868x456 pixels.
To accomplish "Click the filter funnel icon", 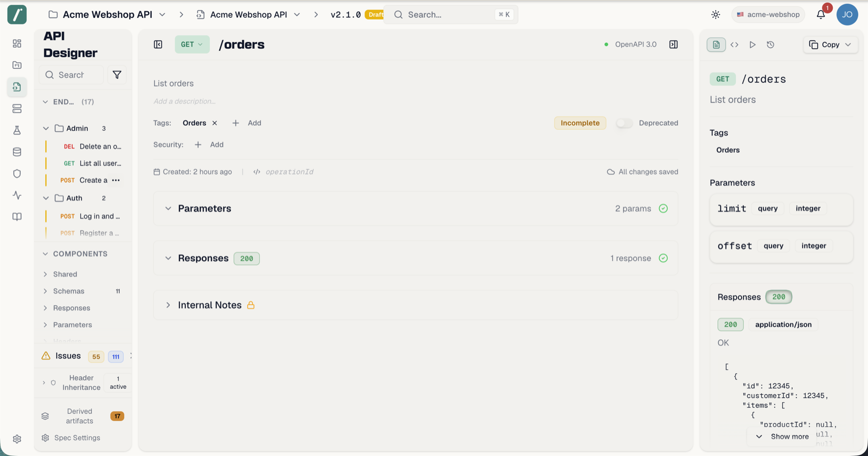I will 117,75.
